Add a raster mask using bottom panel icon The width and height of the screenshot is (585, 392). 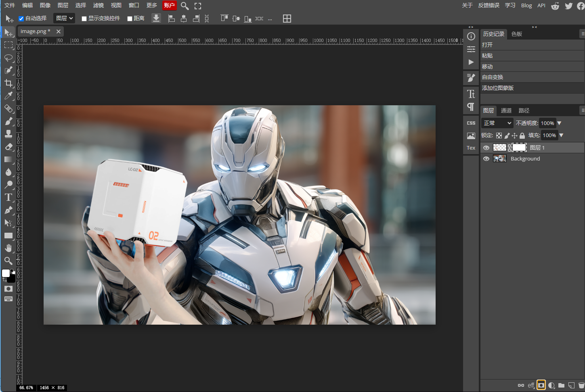click(541, 385)
